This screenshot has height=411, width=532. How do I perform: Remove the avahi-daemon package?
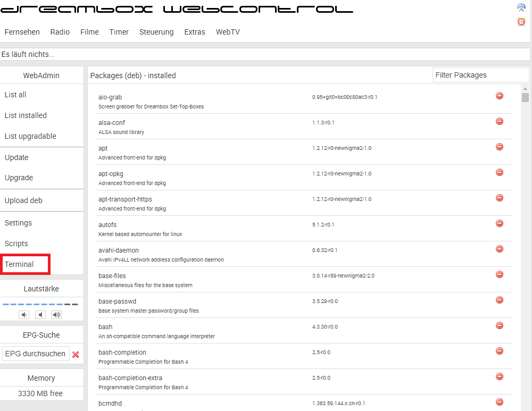[x=500, y=249]
